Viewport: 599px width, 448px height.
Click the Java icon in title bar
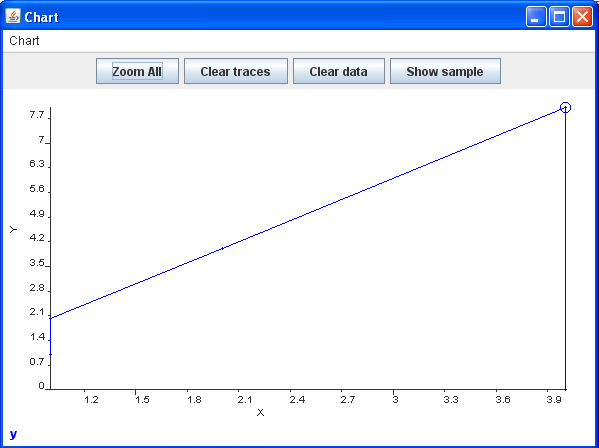pos(13,16)
